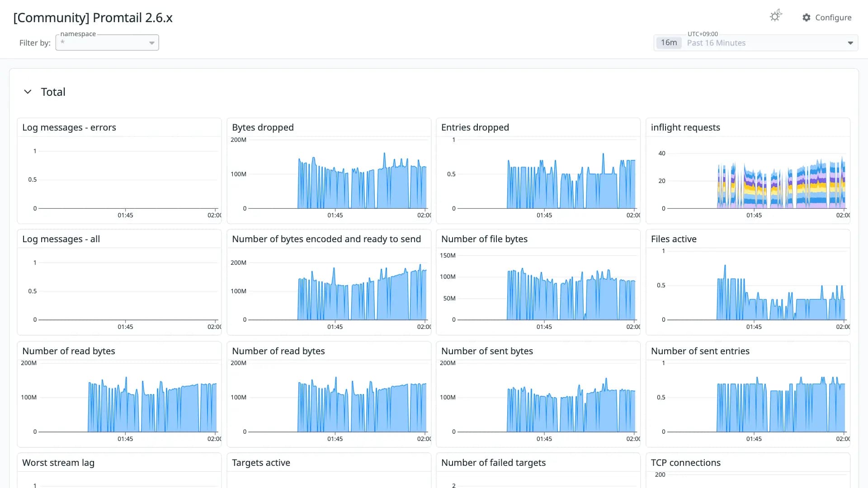Select the Entries dropped widget title

(x=475, y=127)
